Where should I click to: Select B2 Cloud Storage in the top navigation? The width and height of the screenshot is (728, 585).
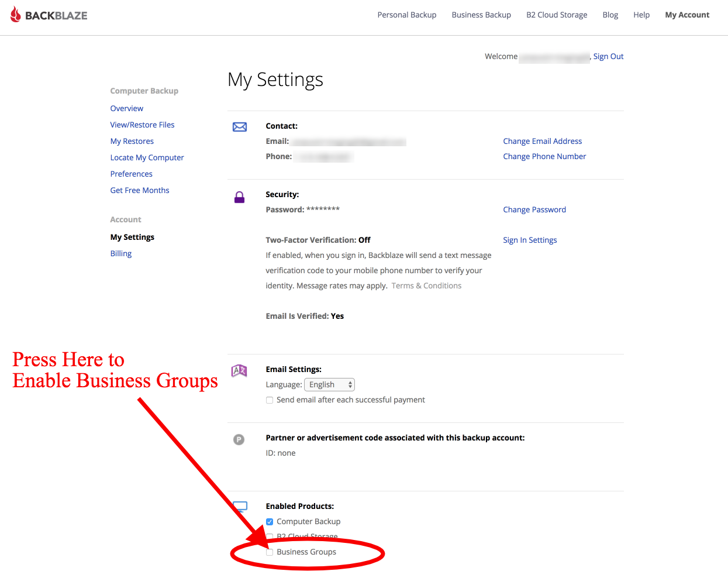click(x=557, y=15)
